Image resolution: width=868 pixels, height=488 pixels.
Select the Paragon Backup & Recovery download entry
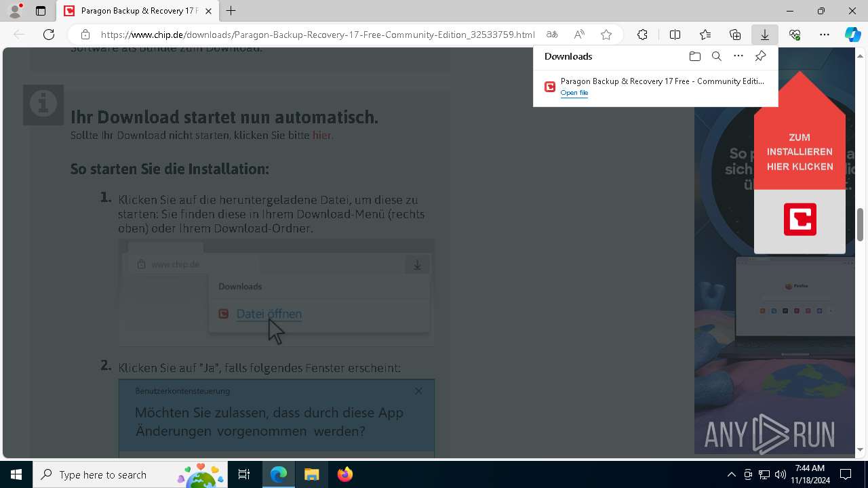(655, 87)
